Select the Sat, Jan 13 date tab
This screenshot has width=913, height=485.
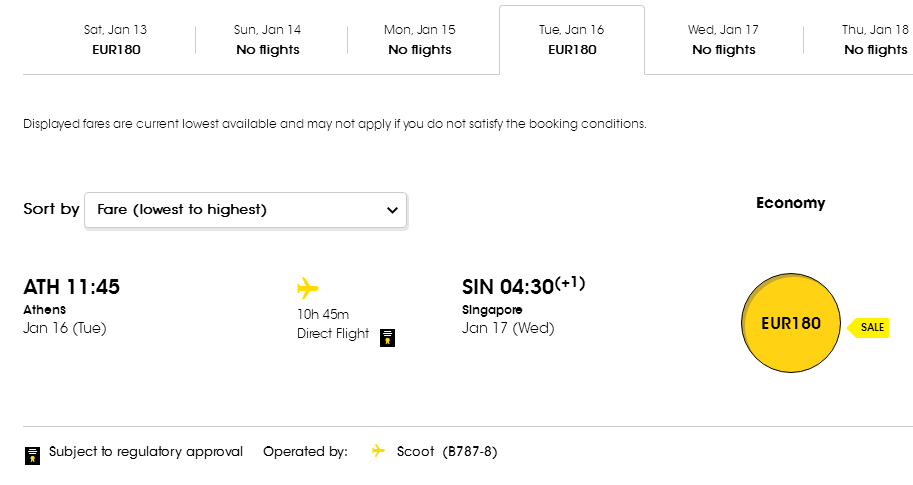click(x=115, y=40)
